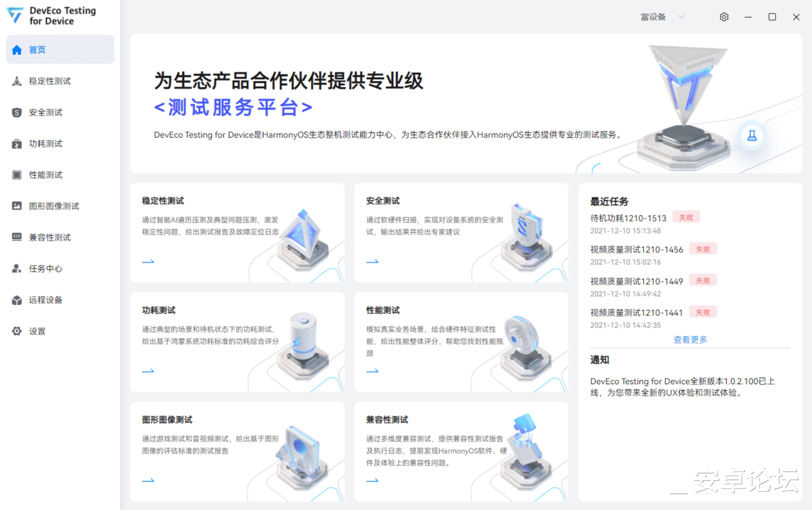Click the 安全测试 card title
This screenshot has width=812, height=510.
(383, 201)
